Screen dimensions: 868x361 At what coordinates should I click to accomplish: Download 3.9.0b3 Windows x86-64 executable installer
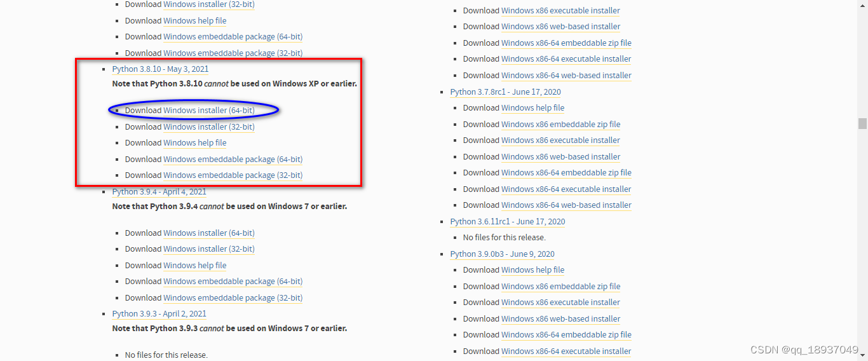tap(567, 351)
